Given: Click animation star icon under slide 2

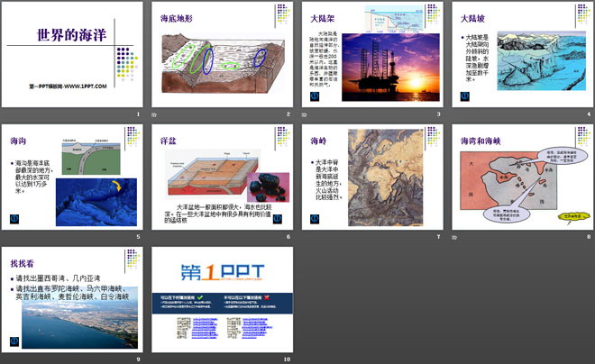Looking at the screenshot, I should 153,114.
